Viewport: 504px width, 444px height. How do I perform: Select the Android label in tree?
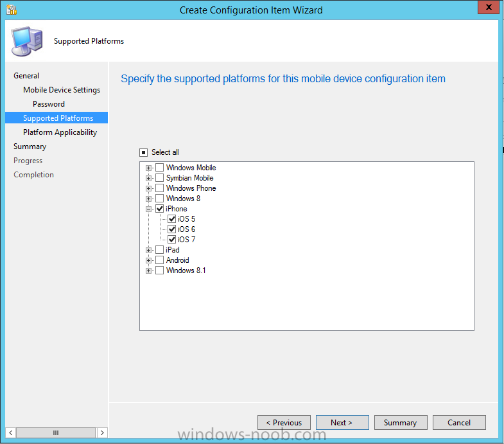point(177,260)
